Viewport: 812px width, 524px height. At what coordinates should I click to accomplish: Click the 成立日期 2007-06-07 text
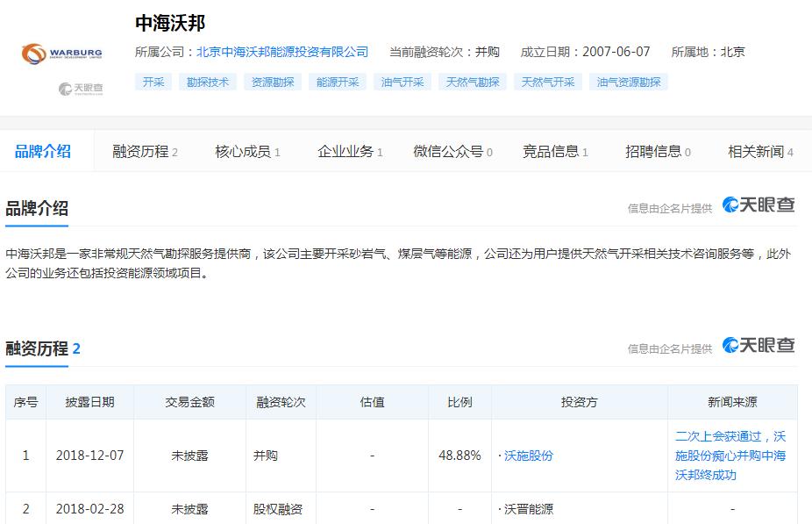pyautogui.click(x=585, y=52)
